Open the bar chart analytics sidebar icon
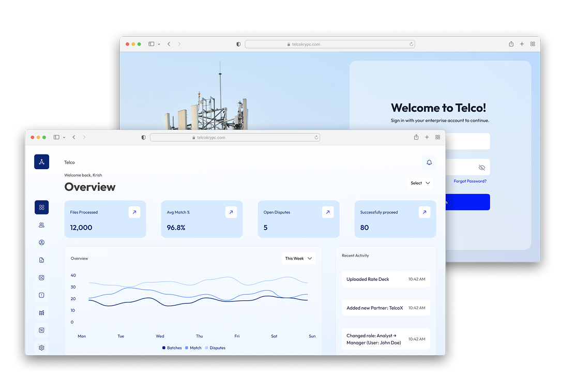This screenshot has height=392, width=574. [x=41, y=313]
